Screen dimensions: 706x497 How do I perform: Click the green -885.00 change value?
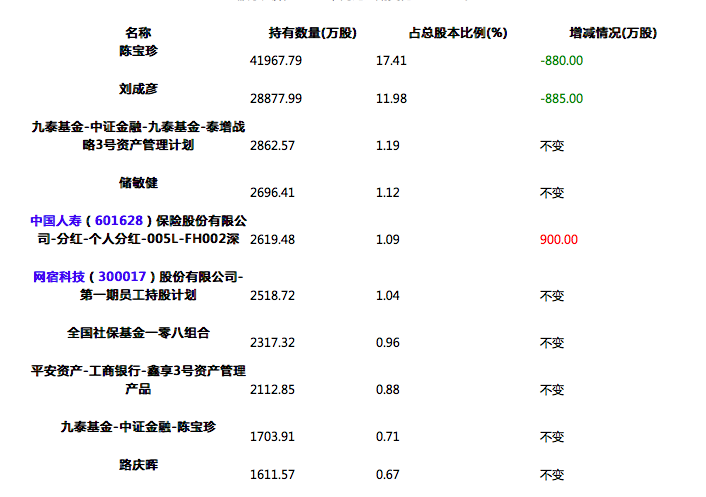(561, 99)
